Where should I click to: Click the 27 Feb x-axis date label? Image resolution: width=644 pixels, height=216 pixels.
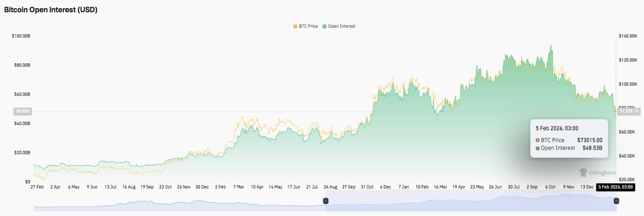pyautogui.click(x=37, y=187)
